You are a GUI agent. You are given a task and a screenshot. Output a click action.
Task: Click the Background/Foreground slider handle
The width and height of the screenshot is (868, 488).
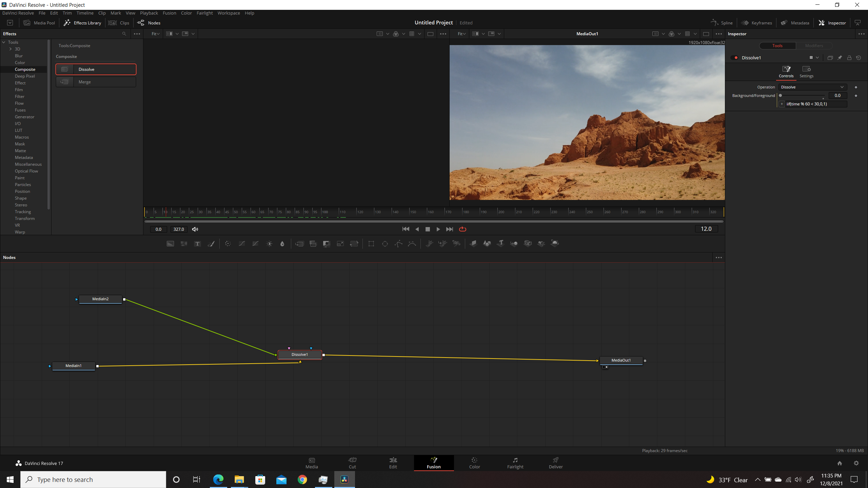pos(780,96)
